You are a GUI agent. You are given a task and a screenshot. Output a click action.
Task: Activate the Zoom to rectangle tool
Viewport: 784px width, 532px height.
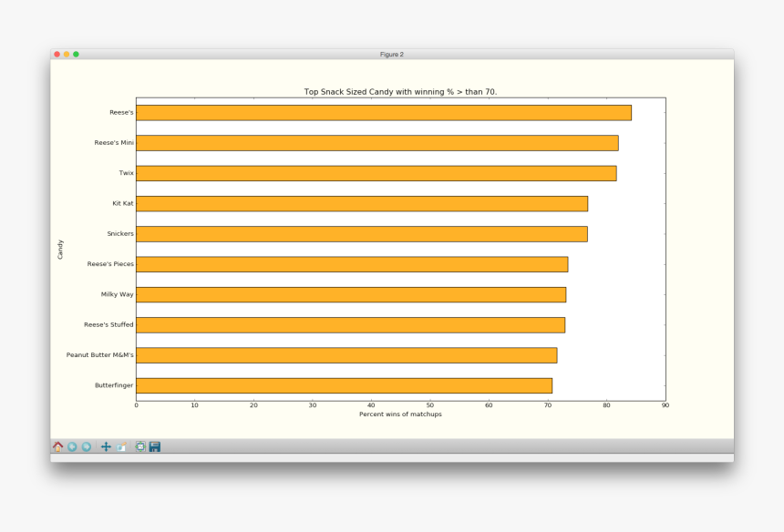(x=120, y=446)
